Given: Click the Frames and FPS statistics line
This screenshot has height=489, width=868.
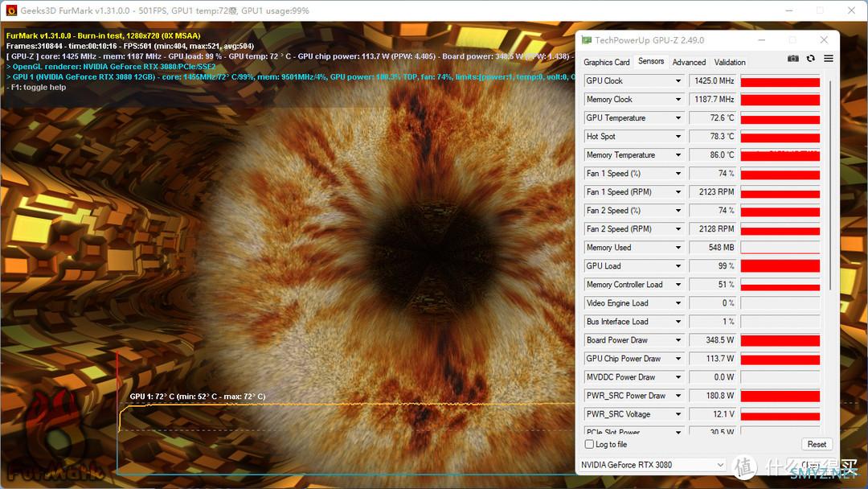Looking at the screenshot, I should (130, 46).
